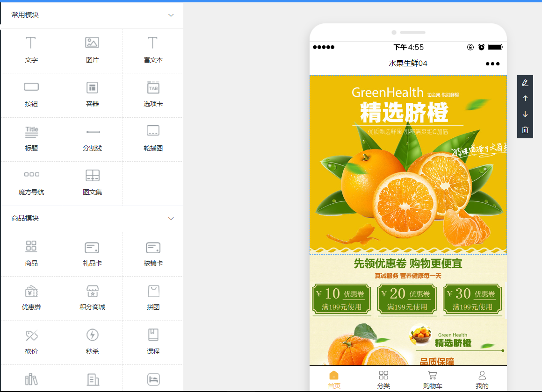Select the 精选脐橙 orange banner image
This screenshot has width=542, height=392.
click(408, 164)
